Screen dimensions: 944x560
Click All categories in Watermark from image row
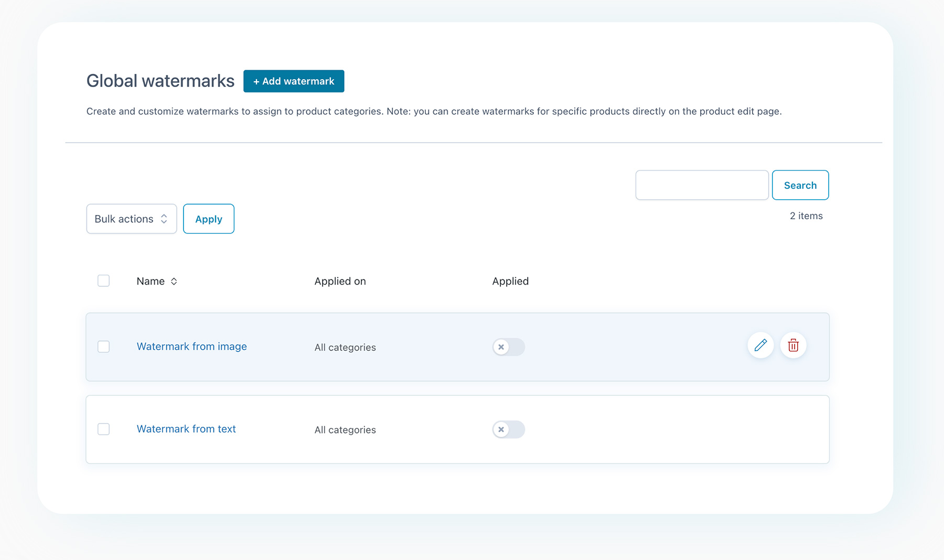click(345, 348)
